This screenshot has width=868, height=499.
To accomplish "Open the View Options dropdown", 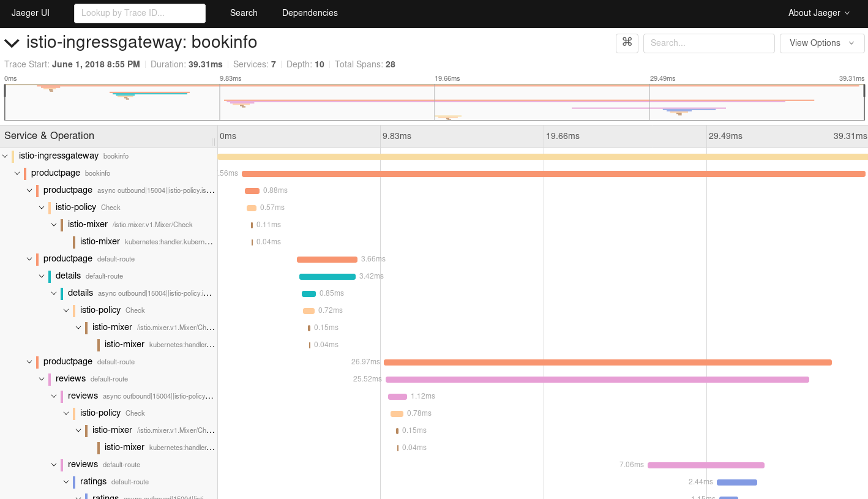I will click(821, 43).
